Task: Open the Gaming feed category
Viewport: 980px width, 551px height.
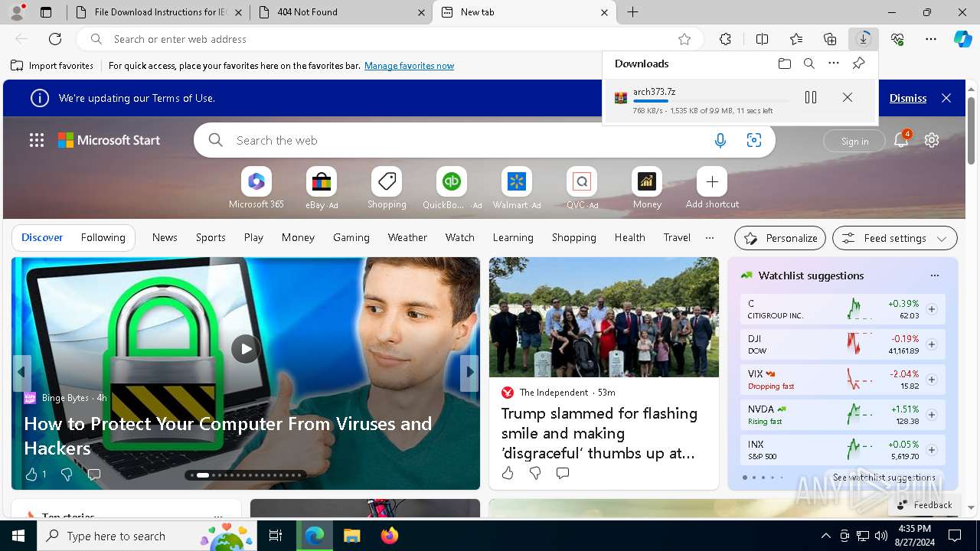Action: pos(351,237)
